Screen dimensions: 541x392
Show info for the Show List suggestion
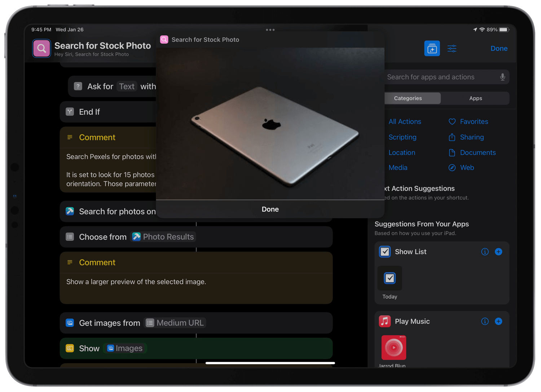tap(485, 252)
